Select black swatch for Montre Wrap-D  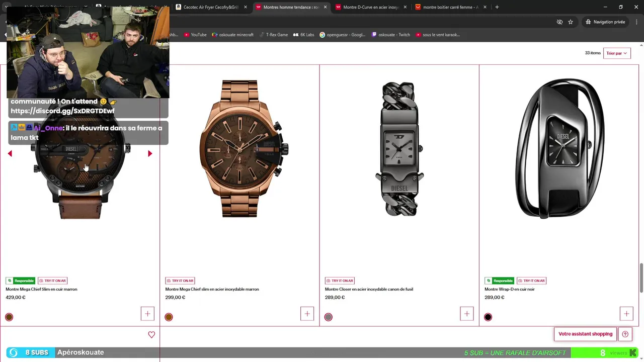coord(488,317)
